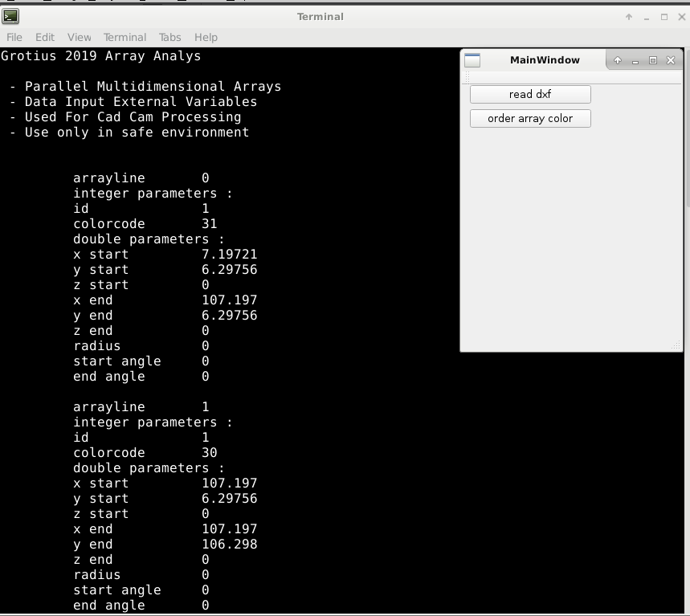Click the Terminal window's up-arrow shade icon
690x616 pixels.
click(629, 17)
